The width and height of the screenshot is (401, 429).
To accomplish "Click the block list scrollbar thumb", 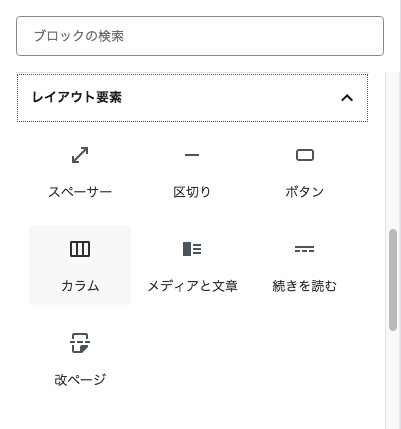I will click(x=393, y=280).
